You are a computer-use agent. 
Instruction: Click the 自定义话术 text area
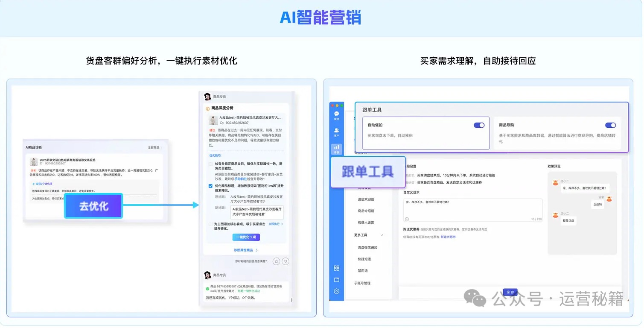pos(473,210)
